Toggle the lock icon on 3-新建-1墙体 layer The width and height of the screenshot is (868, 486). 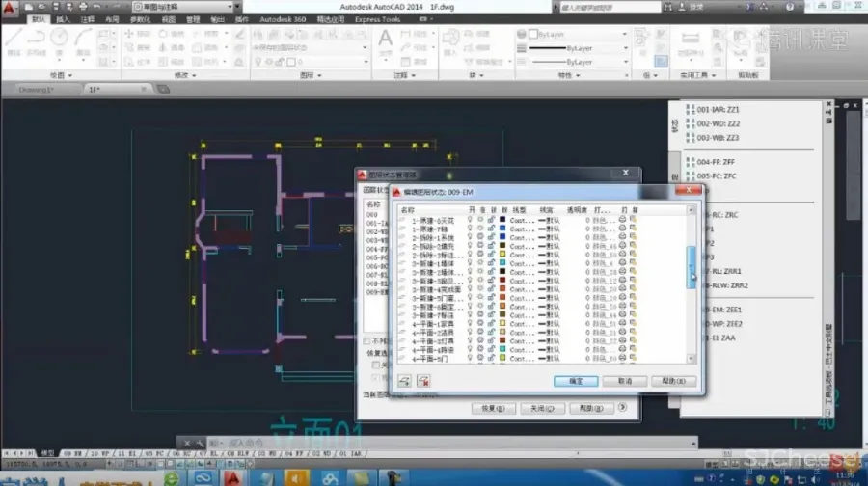click(x=491, y=262)
